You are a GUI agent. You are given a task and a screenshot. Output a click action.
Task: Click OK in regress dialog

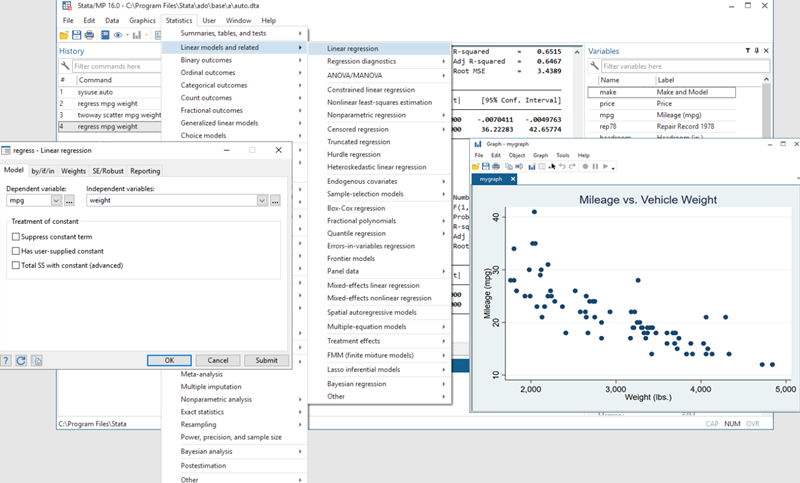coord(169,361)
